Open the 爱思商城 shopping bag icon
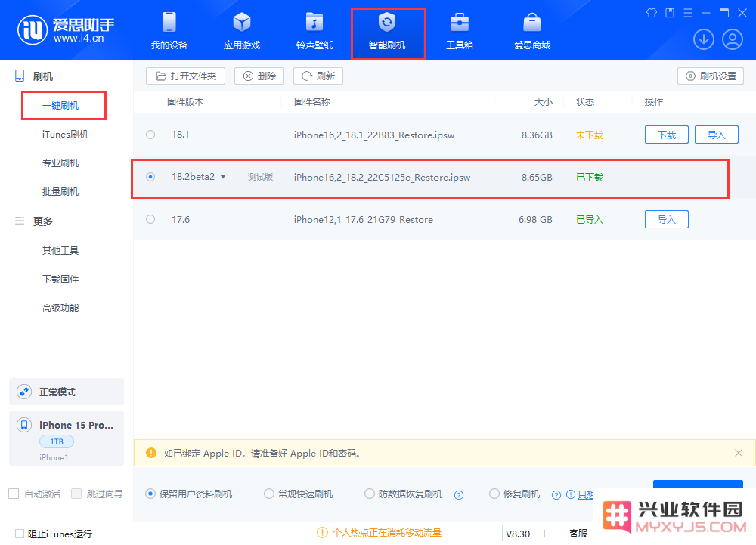 [x=531, y=23]
